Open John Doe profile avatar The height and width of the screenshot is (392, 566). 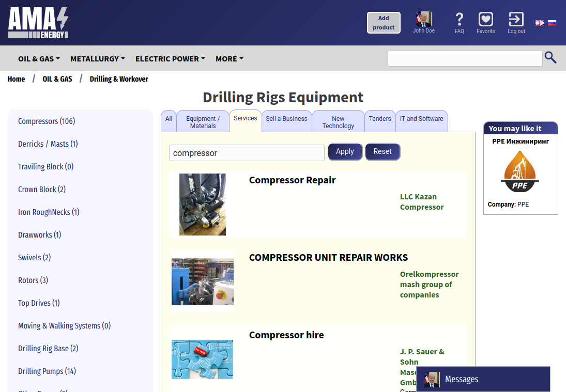(423, 19)
